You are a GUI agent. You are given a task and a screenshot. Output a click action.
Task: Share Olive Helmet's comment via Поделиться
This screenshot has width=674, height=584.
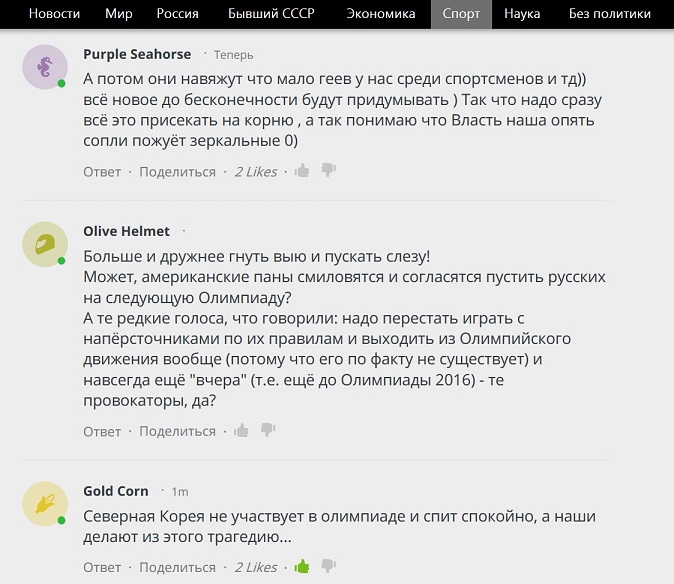pyautogui.click(x=178, y=431)
